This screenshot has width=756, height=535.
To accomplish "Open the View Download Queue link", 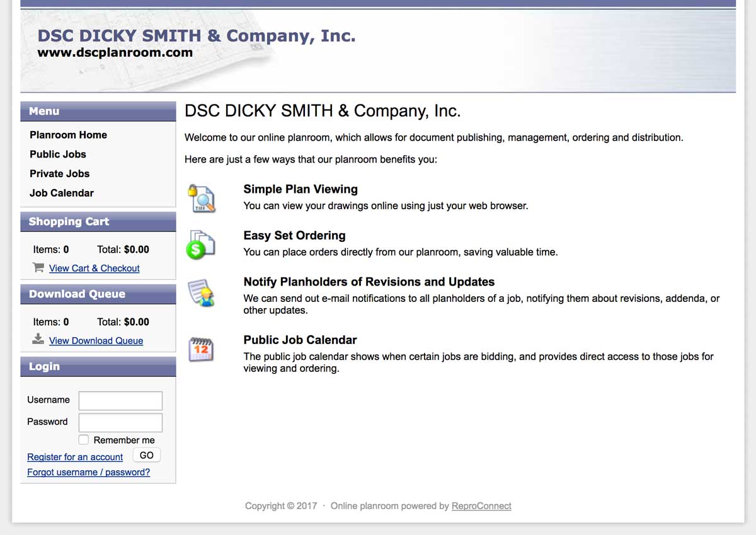I will [96, 341].
